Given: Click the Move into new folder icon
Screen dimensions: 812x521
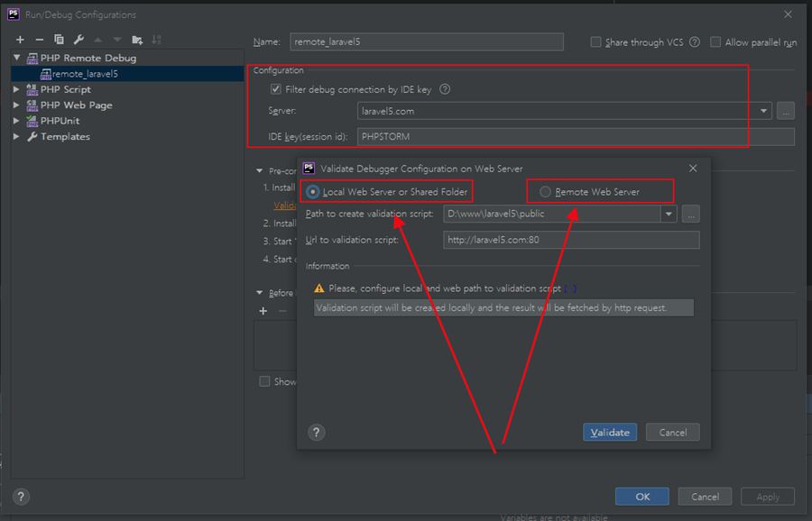Looking at the screenshot, I should tap(137, 40).
